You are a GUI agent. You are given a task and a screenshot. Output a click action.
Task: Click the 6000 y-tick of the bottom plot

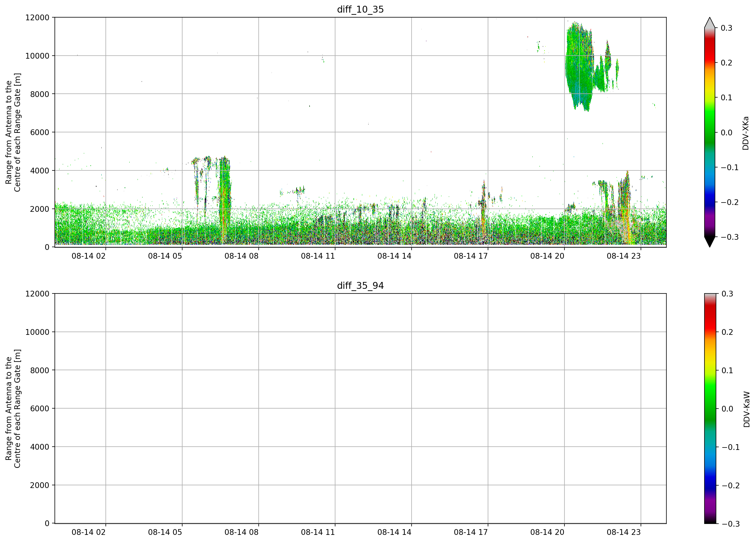40,409
